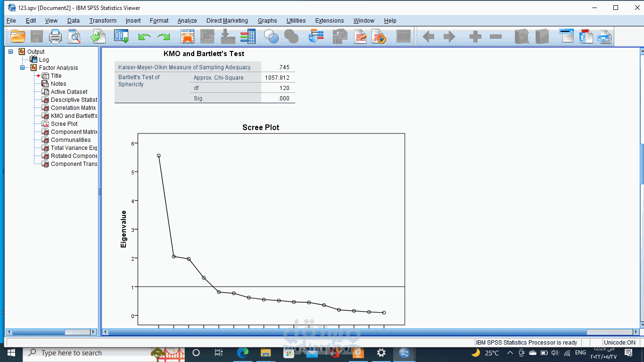Click the Go to Case grid icon
This screenshot has height=362, width=644.
[207, 36]
